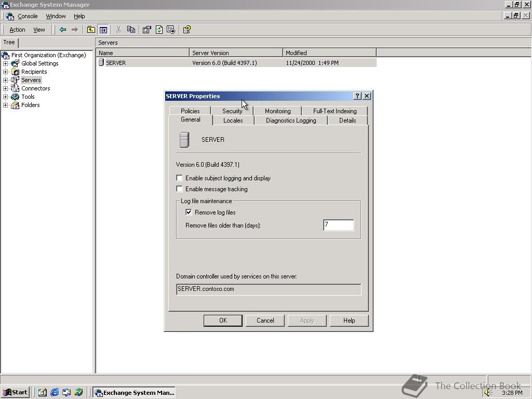Click the Copy toolbar icon
532x399 pixels.
point(131,30)
